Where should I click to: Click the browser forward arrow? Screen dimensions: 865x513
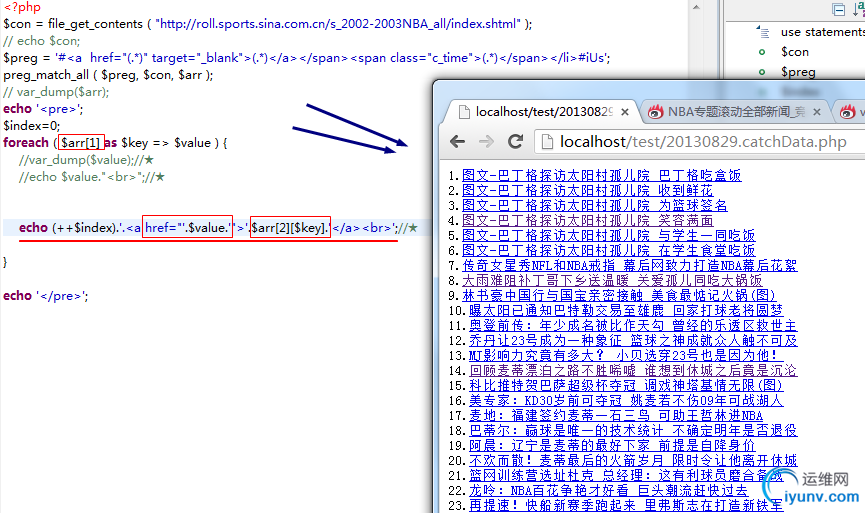[486, 142]
